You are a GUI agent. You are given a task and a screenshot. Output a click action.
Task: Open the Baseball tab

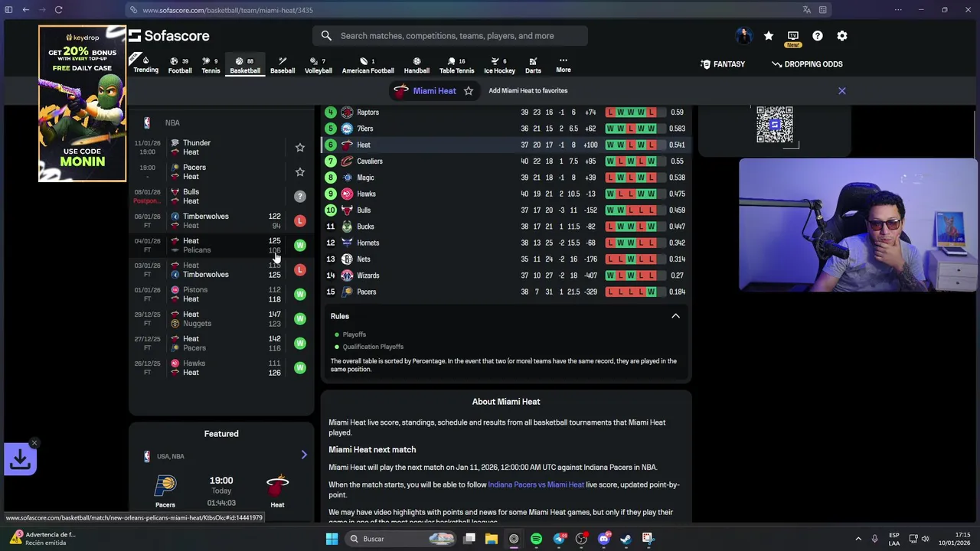(x=283, y=65)
